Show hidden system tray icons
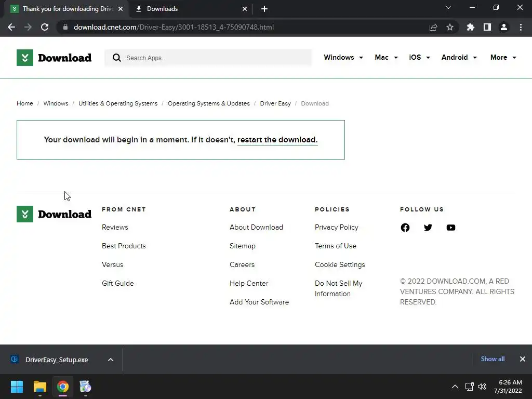 [455, 387]
